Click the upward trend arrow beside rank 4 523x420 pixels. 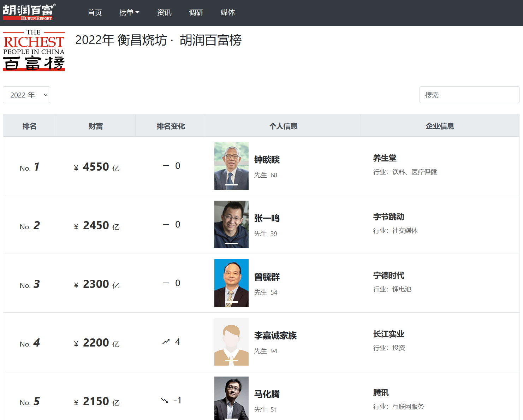[x=166, y=341]
